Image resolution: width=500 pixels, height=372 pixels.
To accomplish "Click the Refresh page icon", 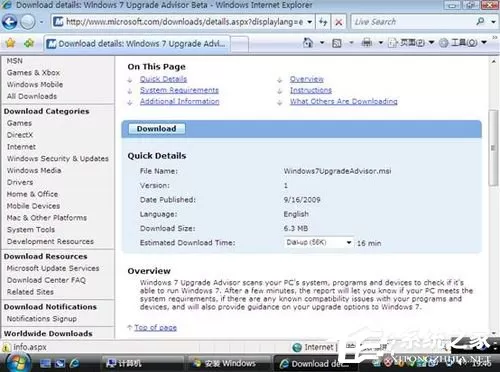I will [x=323, y=22].
